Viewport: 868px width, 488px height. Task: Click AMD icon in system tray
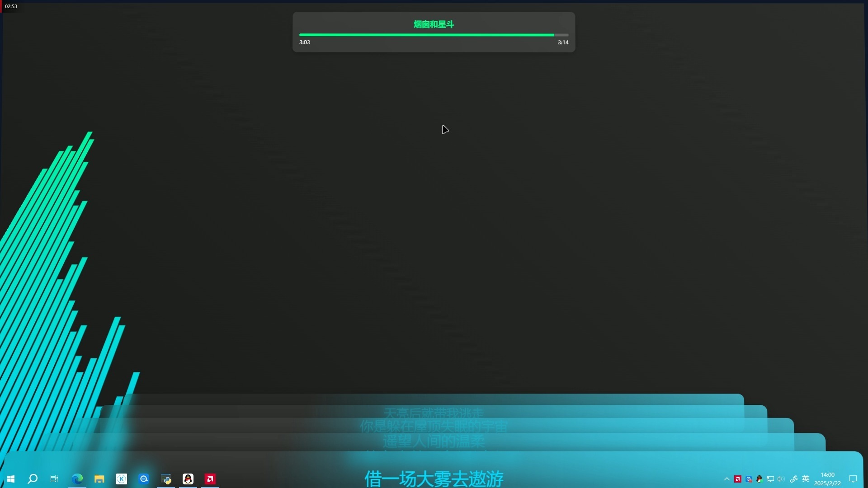tap(738, 479)
